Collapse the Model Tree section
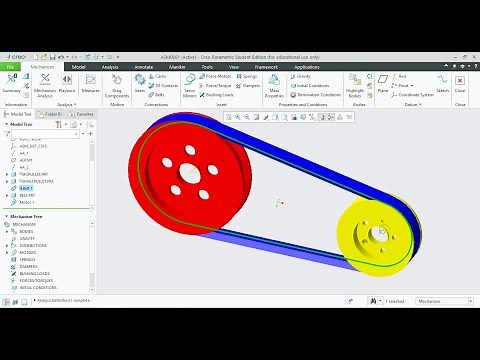Viewport: 480px width, 360px height. point(6,124)
